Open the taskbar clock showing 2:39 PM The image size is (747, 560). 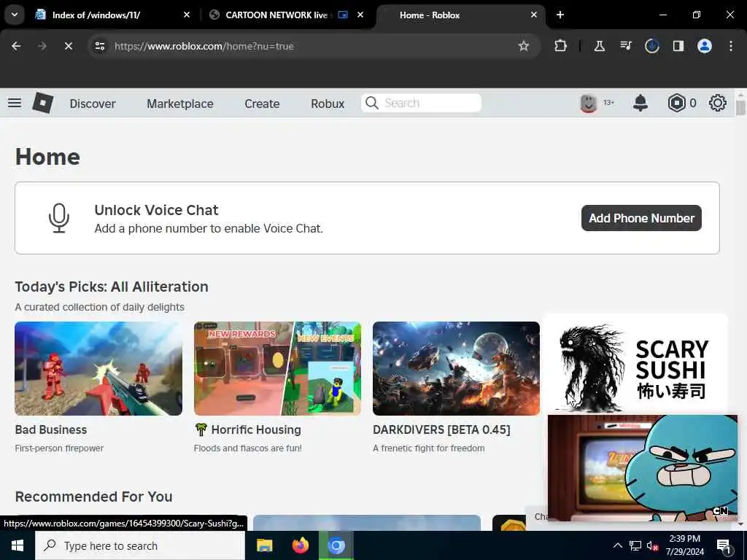[x=684, y=545]
